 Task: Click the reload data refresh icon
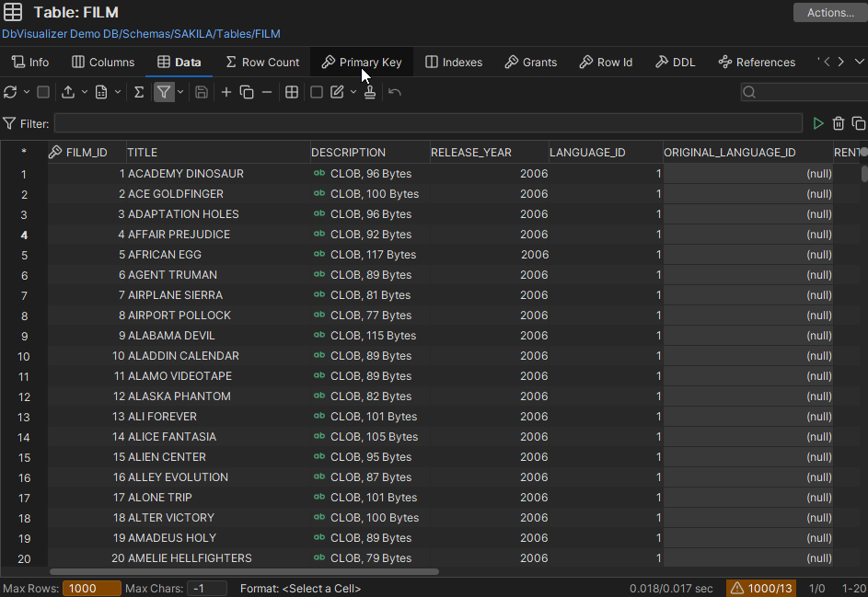tap(10, 92)
